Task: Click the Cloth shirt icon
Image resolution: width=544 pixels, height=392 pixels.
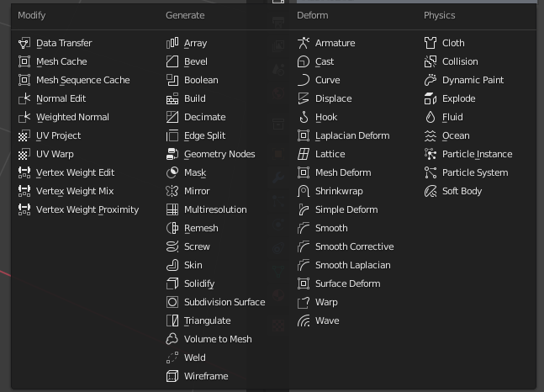Action: point(430,43)
